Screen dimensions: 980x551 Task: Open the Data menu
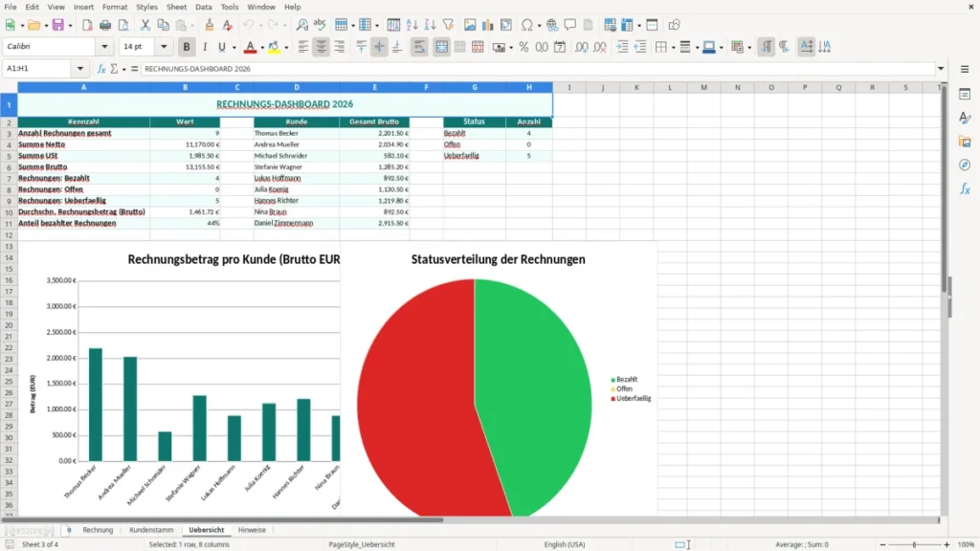click(204, 7)
